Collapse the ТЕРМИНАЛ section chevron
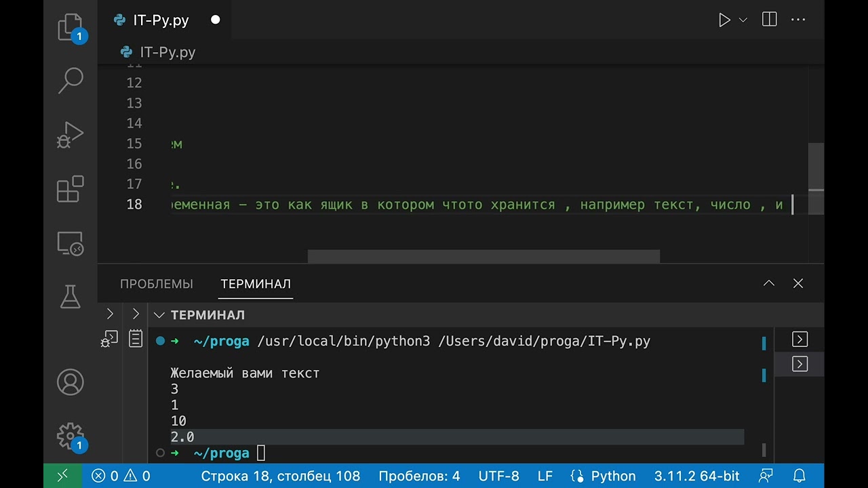The image size is (868, 488). coord(159,315)
